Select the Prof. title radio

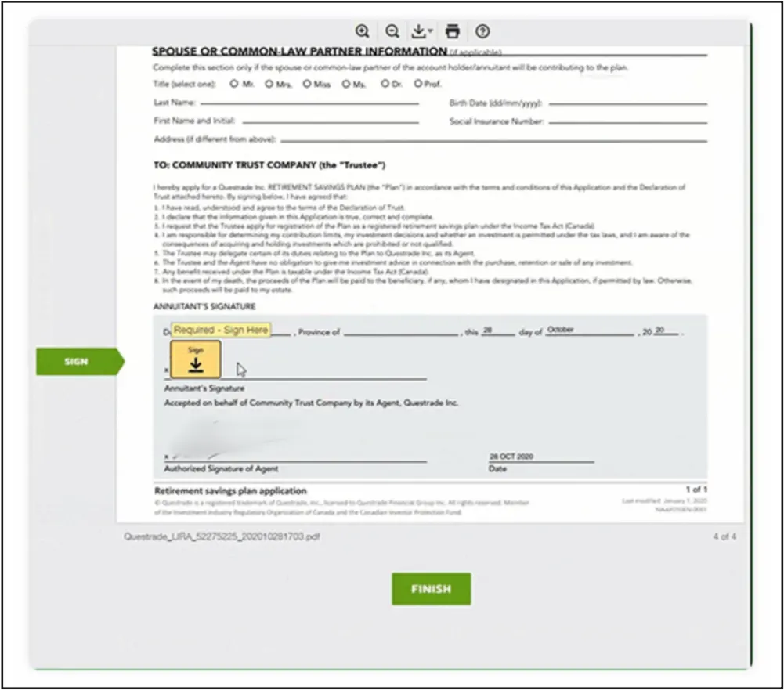pos(418,84)
